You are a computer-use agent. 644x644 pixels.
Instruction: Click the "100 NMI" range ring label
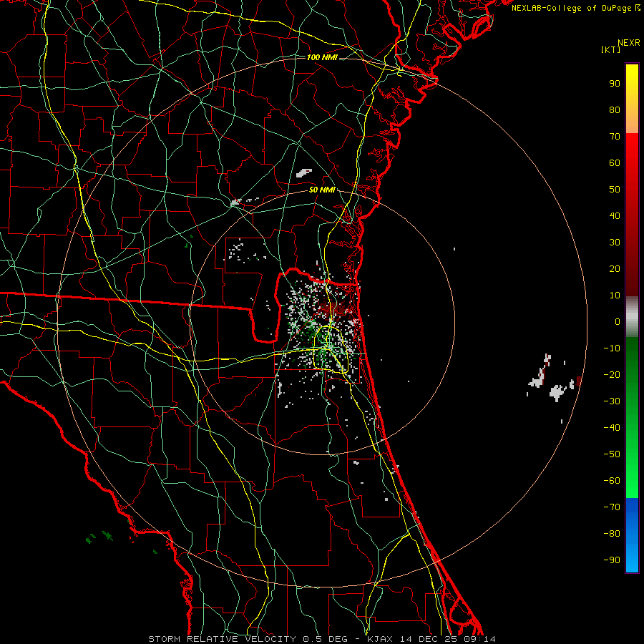[322, 57]
